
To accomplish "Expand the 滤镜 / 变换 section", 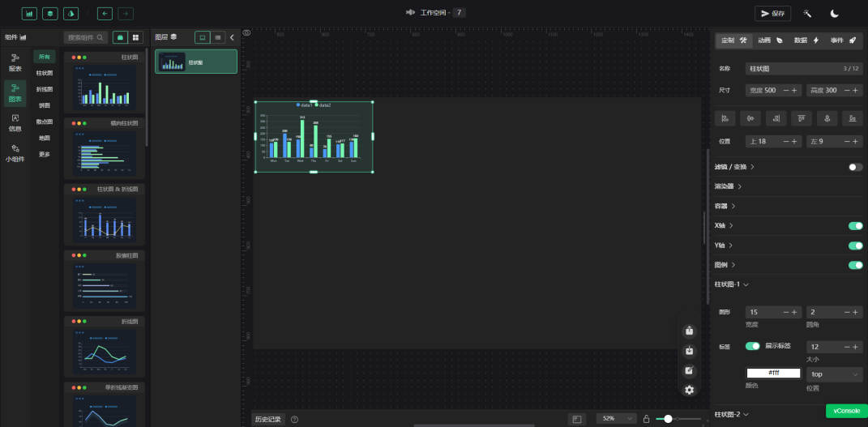I will coord(734,167).
